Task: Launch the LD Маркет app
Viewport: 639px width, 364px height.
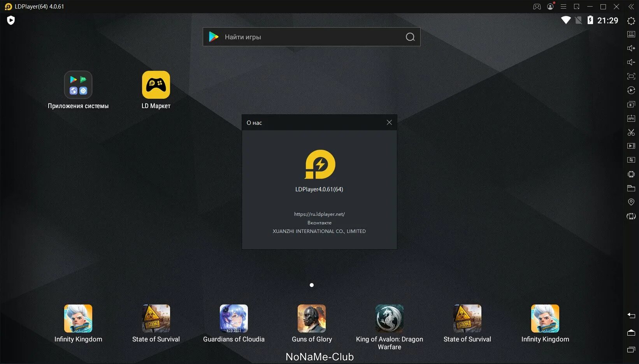Action: (x=156, y=90)
